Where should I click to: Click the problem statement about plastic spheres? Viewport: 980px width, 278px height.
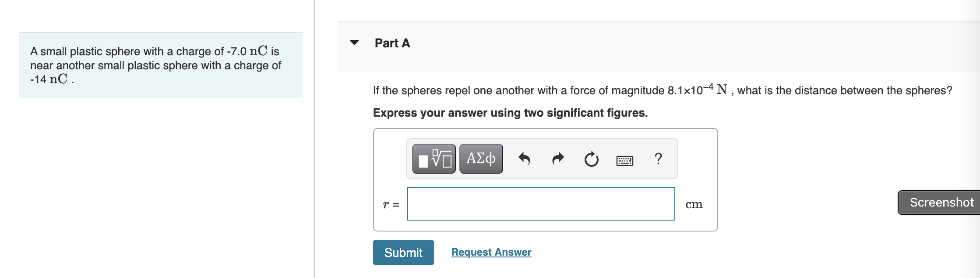point(156,65)
